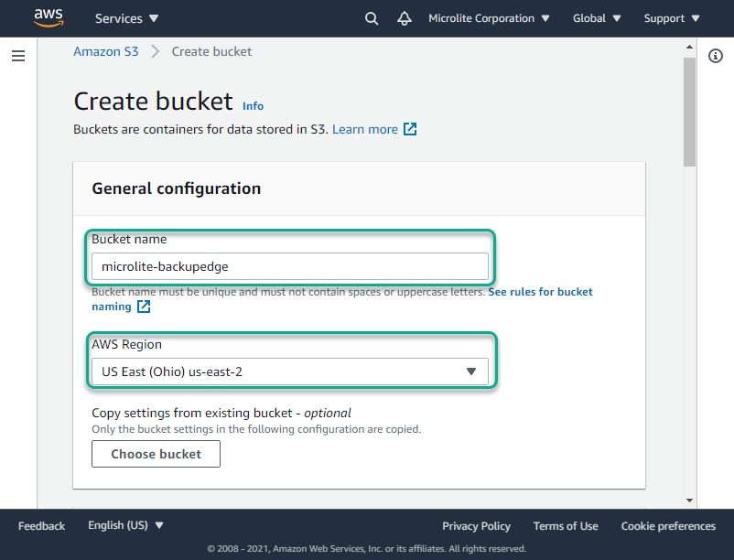Open the info panel circle icon

coord(716,56)
